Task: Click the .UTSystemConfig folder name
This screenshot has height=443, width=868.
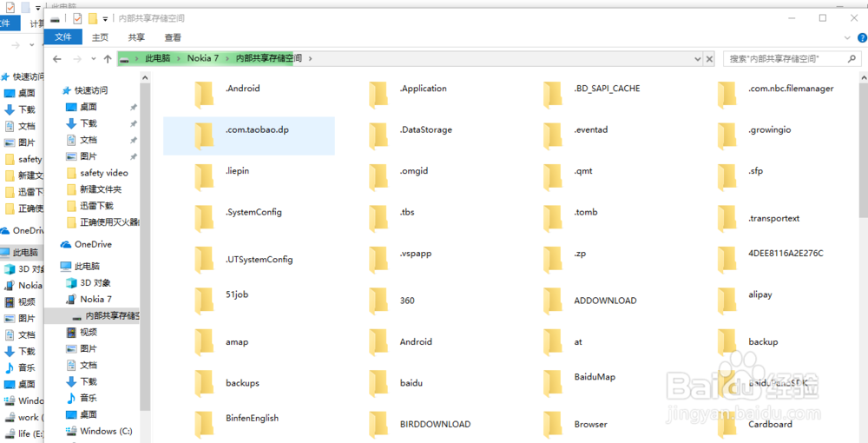Action: pyautogui.click(x=259, y=259)
